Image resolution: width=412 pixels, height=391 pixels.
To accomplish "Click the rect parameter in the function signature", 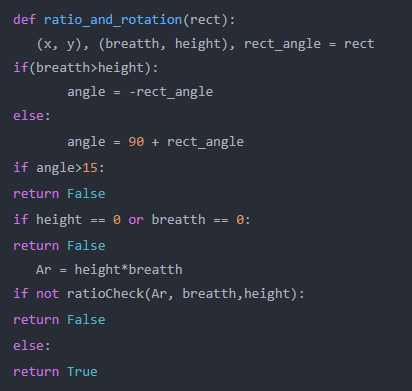I will click(205, 20).
